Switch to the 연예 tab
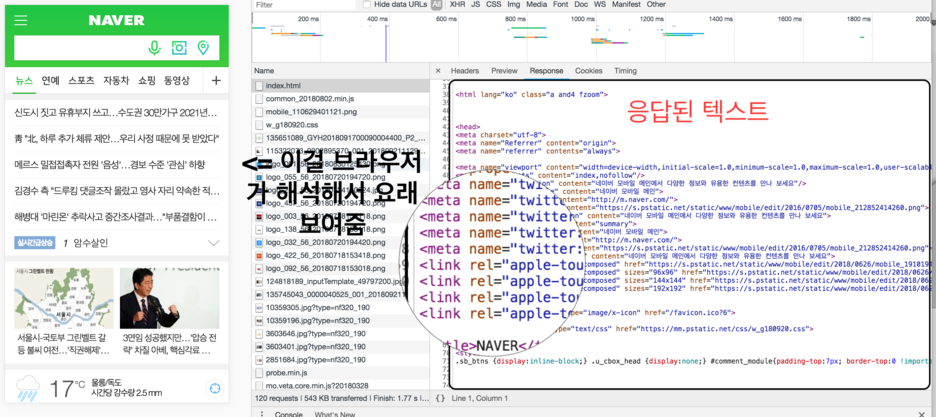The height and width of the screenshot is (417, 936). (x=51, y=81)
